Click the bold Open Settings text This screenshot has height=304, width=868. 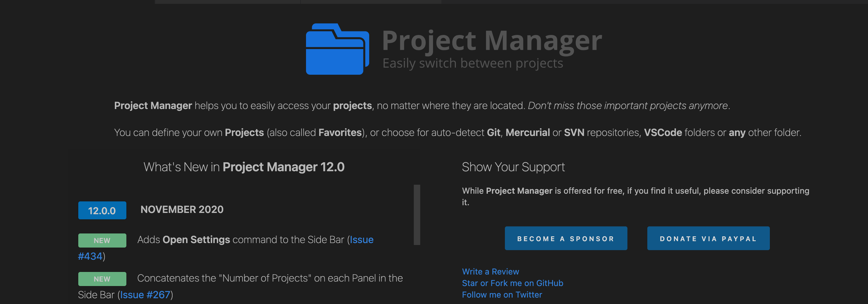point(195,240)
